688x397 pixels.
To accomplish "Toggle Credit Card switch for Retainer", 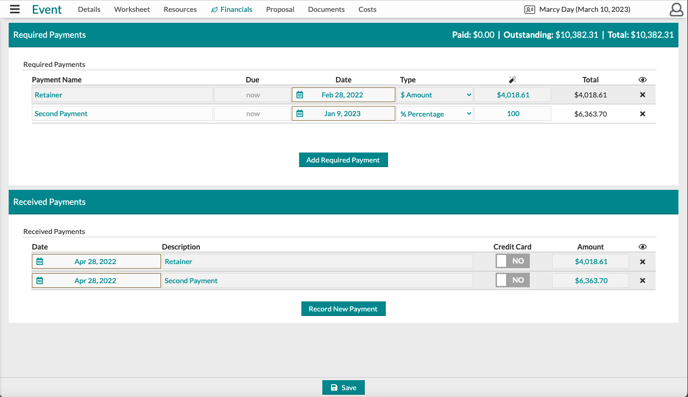I will [512, 261].
